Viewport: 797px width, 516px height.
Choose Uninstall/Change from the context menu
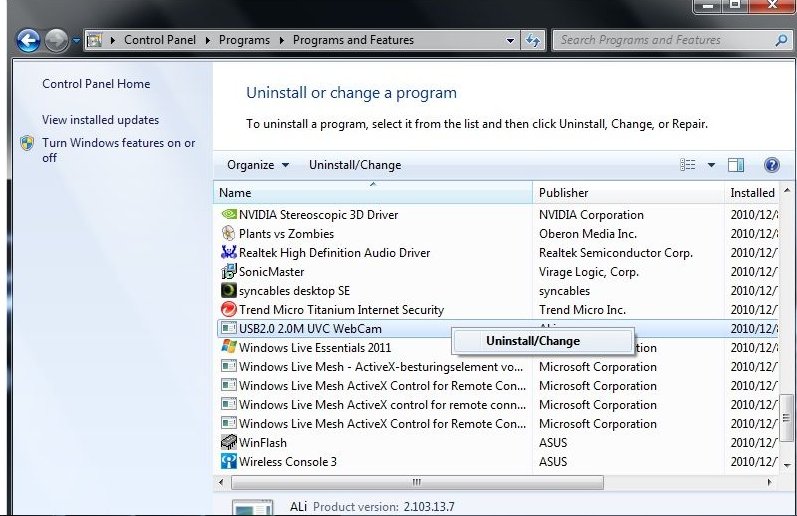point(532,341)
